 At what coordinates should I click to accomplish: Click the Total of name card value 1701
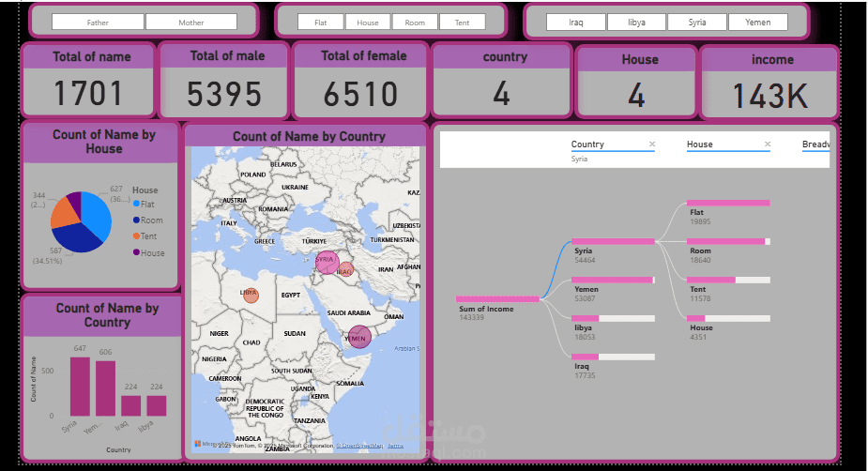(88, 93)
